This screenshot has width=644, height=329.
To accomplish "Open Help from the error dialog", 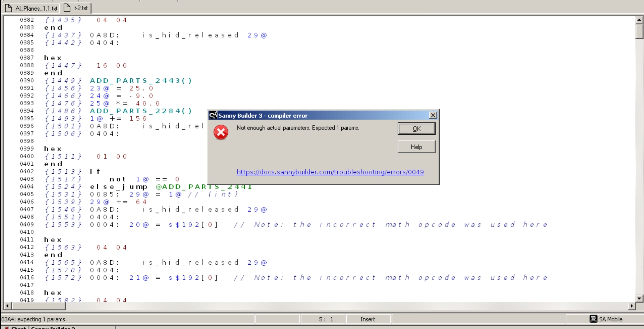I will coord(416,147).
